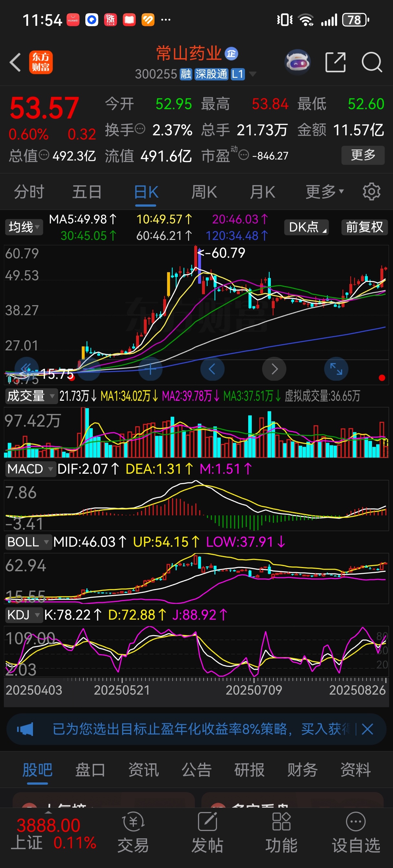Tap the 60.79 high marker label
The height and width of the screenshot is (868, 393).
click(x=222, y=253)
